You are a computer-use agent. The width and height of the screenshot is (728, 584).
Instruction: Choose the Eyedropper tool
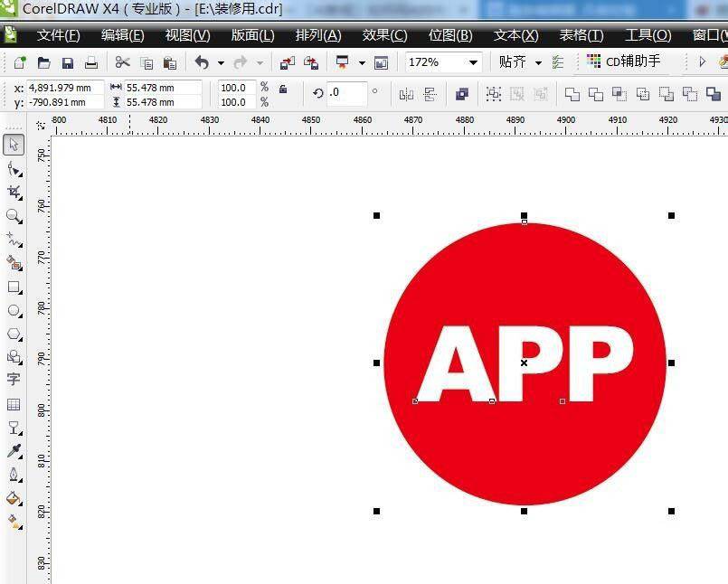click(14, 451)
